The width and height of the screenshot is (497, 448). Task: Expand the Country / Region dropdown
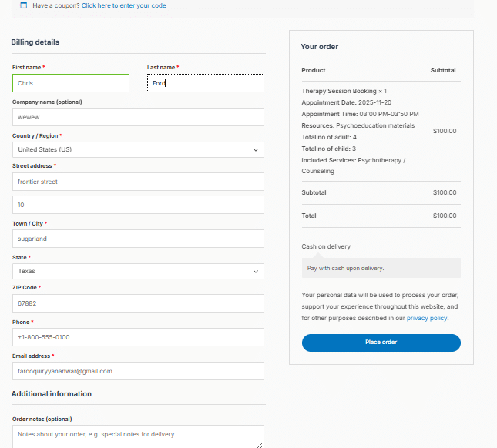click(138, 149)
